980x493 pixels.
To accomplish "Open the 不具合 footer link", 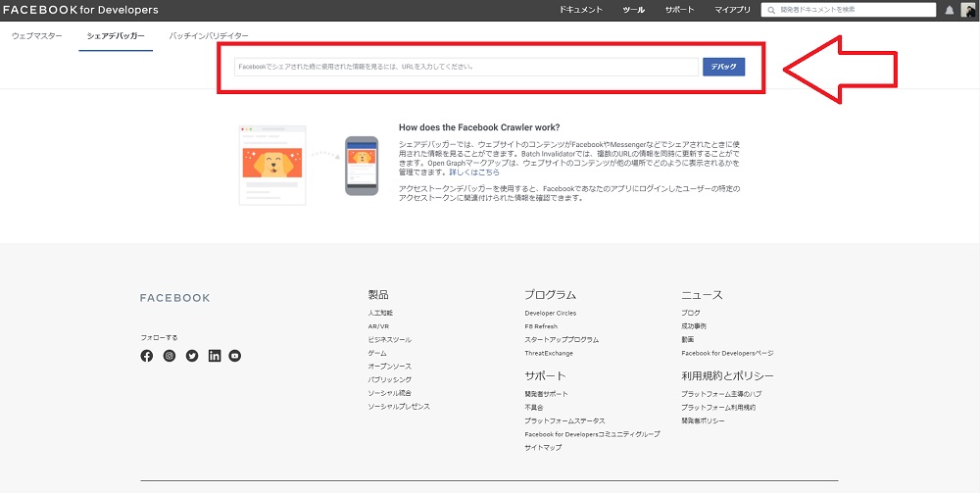I will click(x=534, y=408).
